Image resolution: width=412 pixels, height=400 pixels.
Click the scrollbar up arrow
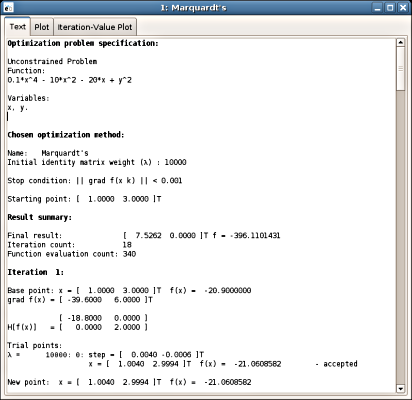(400, 42)
